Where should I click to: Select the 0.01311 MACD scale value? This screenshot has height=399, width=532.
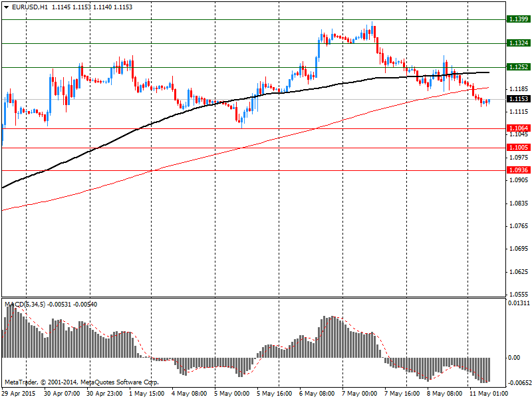pos(519,303)
